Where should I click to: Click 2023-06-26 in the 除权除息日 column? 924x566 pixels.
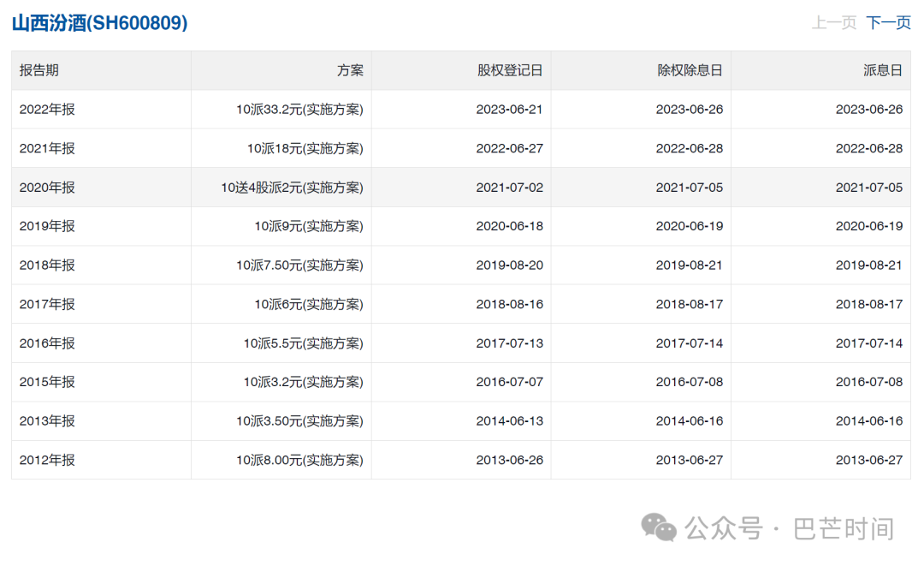[x=690, y=110]
